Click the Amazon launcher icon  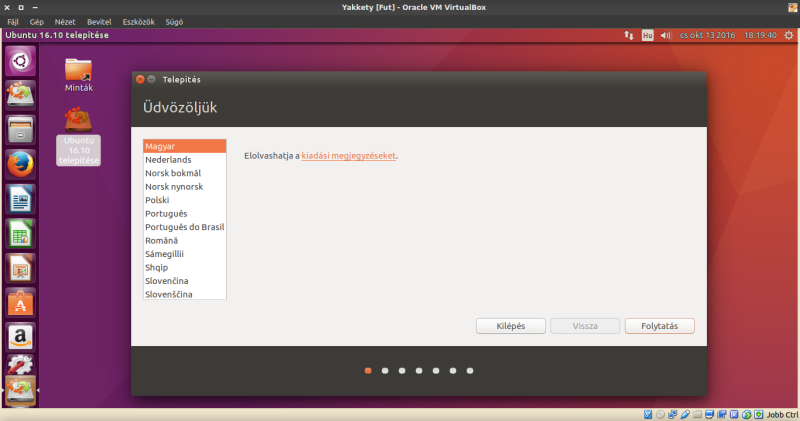pos(21,338)
